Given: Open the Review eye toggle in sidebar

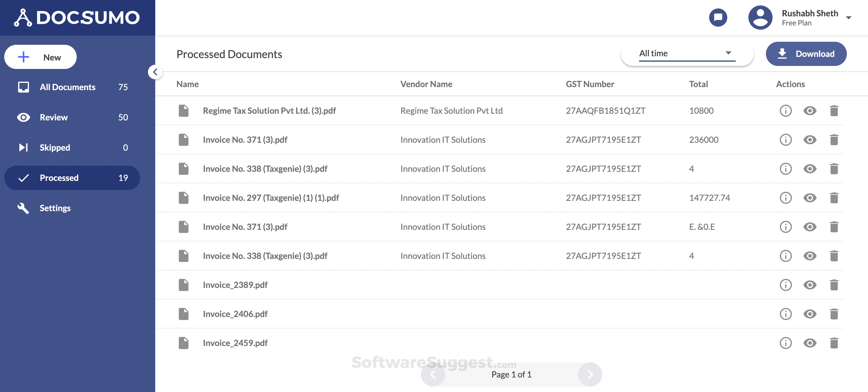Looking at the screenshot, I should point(23,117).
